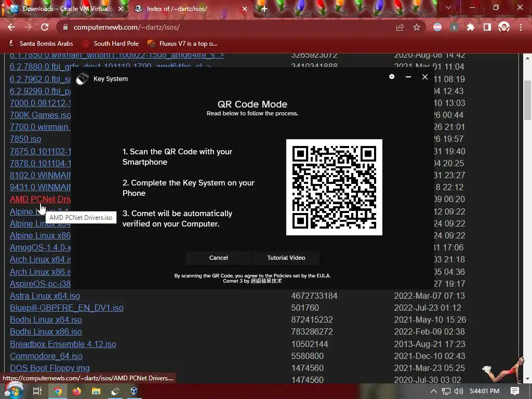Open Breadbox Ensemble 4.12.iso link
532x399 pixels.
63,344
